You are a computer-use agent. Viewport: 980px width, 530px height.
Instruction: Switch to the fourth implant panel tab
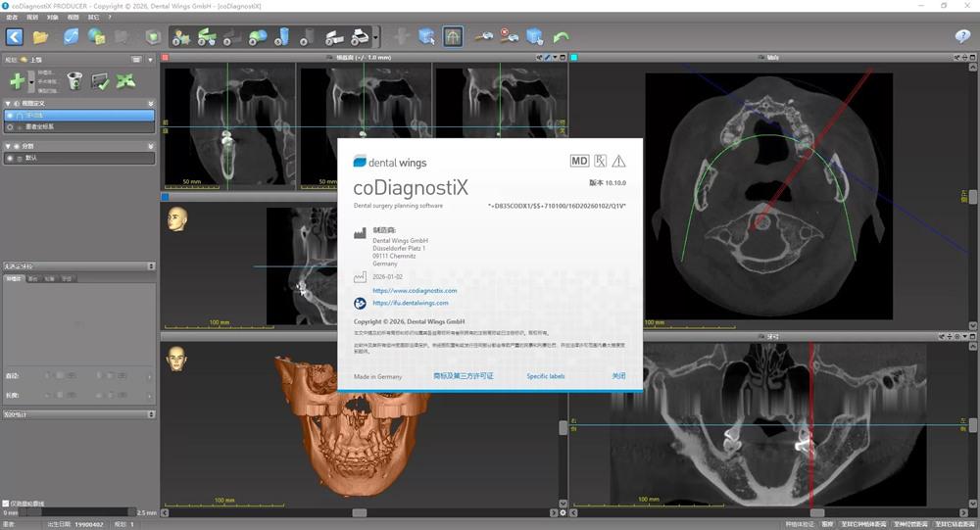pos(67,279)
